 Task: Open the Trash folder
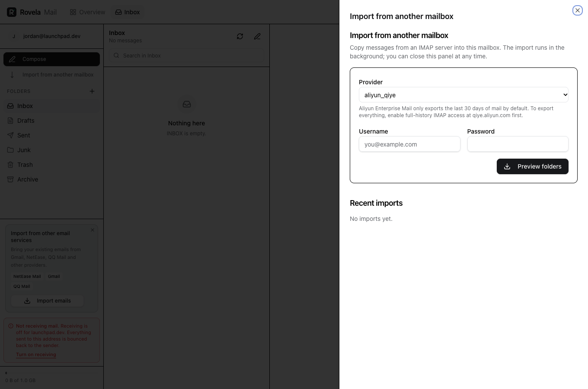(x=51, y=165)
